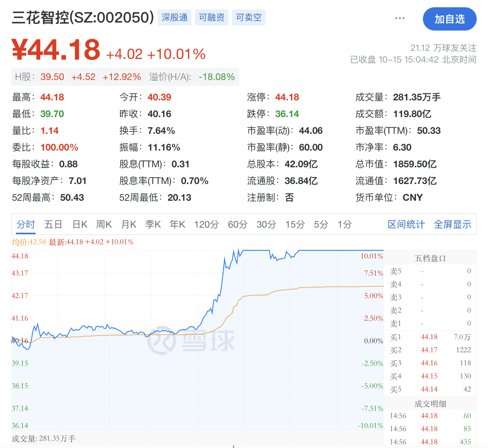Switch to the 5分 interval
488x448 pixels.
[x=321, y=224]
